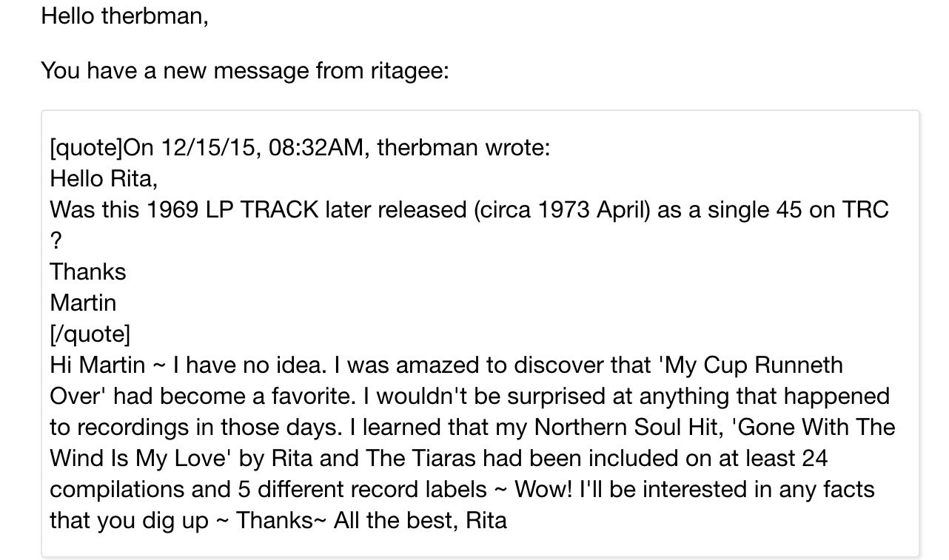The image size is (949, 560).
Task: Click the sender name 'ritagee'
Action: (405, 71)
